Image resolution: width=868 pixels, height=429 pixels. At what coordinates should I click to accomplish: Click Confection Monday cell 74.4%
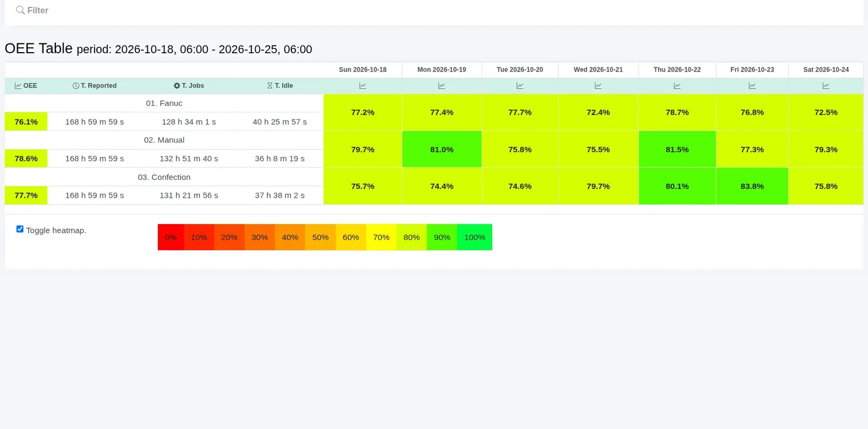click(442, 186)
